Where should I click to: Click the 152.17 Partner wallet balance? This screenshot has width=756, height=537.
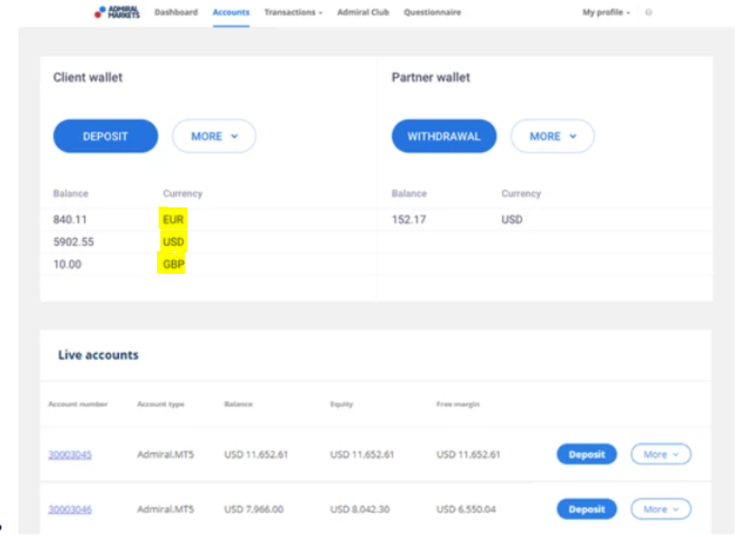click(409, 220)
